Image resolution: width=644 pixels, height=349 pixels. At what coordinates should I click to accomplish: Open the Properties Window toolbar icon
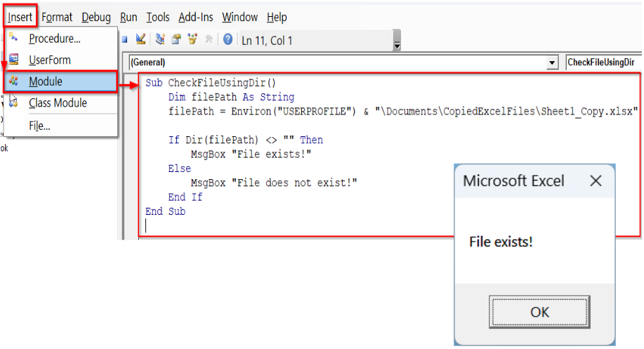point(176,40)
